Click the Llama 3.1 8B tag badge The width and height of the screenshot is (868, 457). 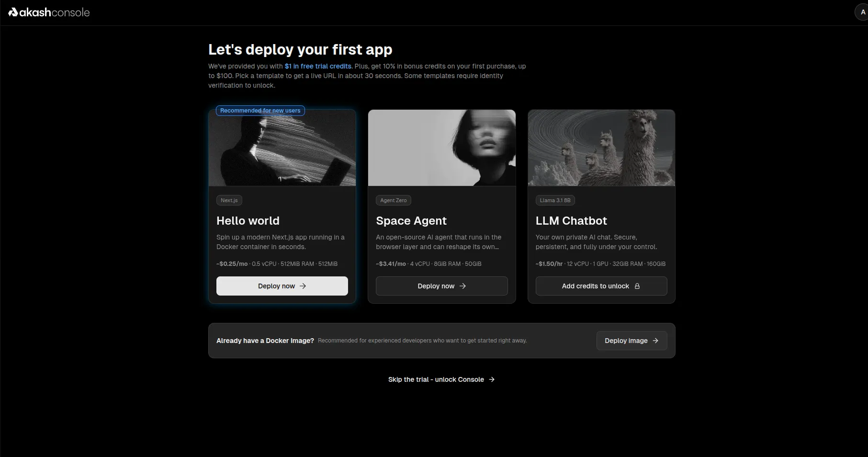click(x=555, y=200)
